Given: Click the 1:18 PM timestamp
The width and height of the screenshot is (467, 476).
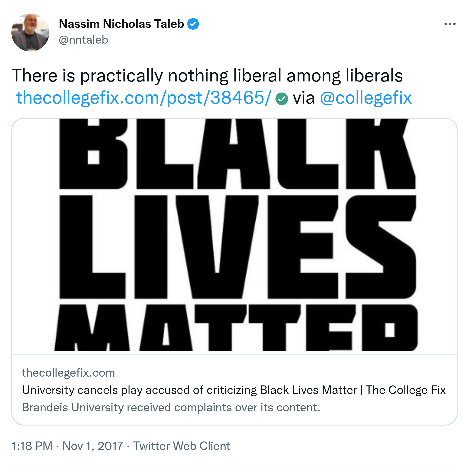Looking at the screenshot, I should tap(32, 446).
